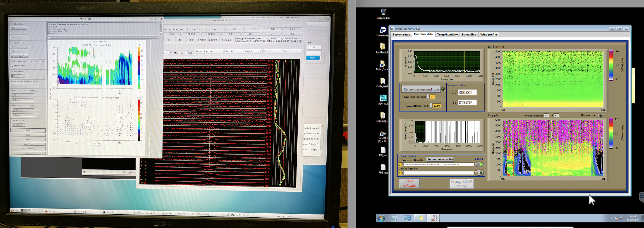The width and height of the screenshot is (644, 228).
Task: Click the AZ scanner position field
Action: point(467,93)
